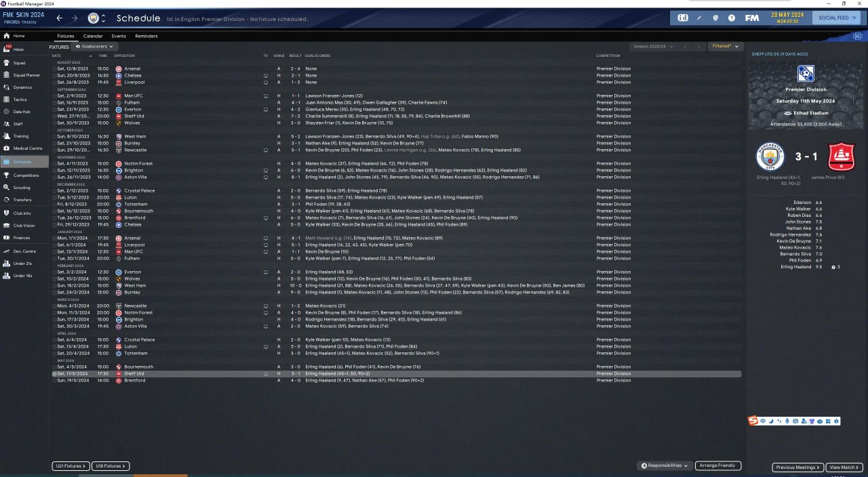
Task: Go forward with the right arrow
Action: click(75, 18)
